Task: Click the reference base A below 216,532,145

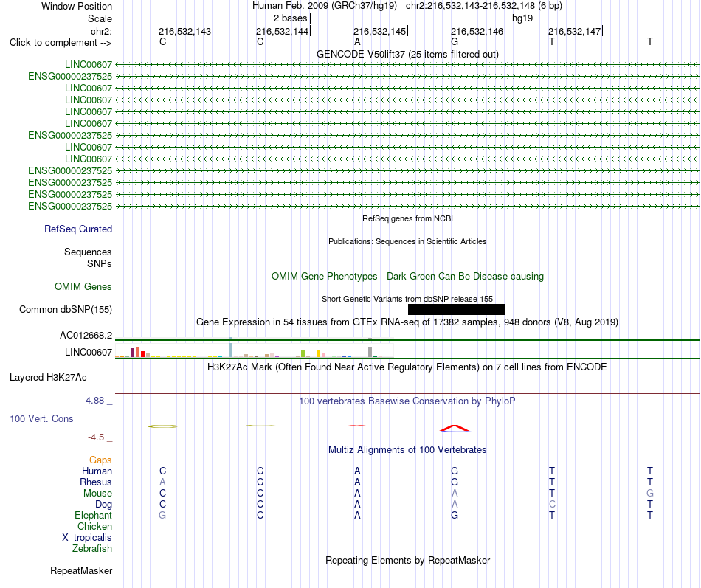Action: (357, 41)
